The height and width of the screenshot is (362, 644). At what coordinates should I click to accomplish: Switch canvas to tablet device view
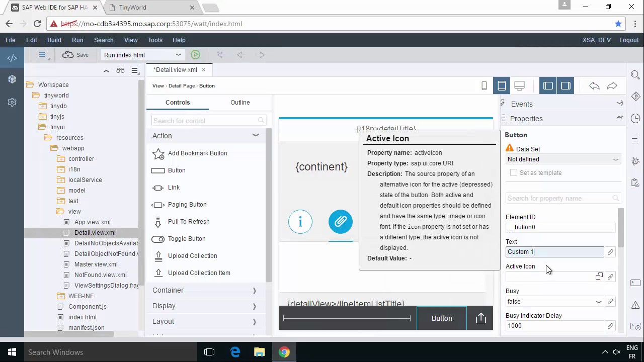[x=502, y=86]
